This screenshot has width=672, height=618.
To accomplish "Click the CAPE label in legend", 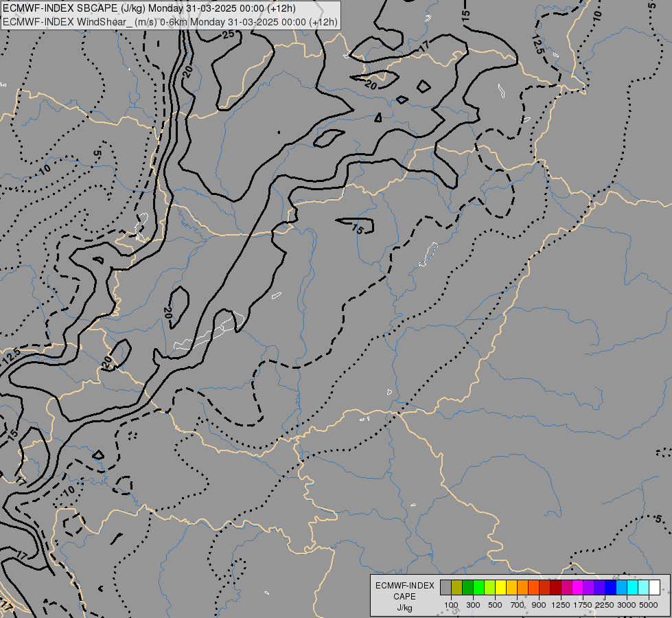I will pyautogui.click(x=404, y=597).
